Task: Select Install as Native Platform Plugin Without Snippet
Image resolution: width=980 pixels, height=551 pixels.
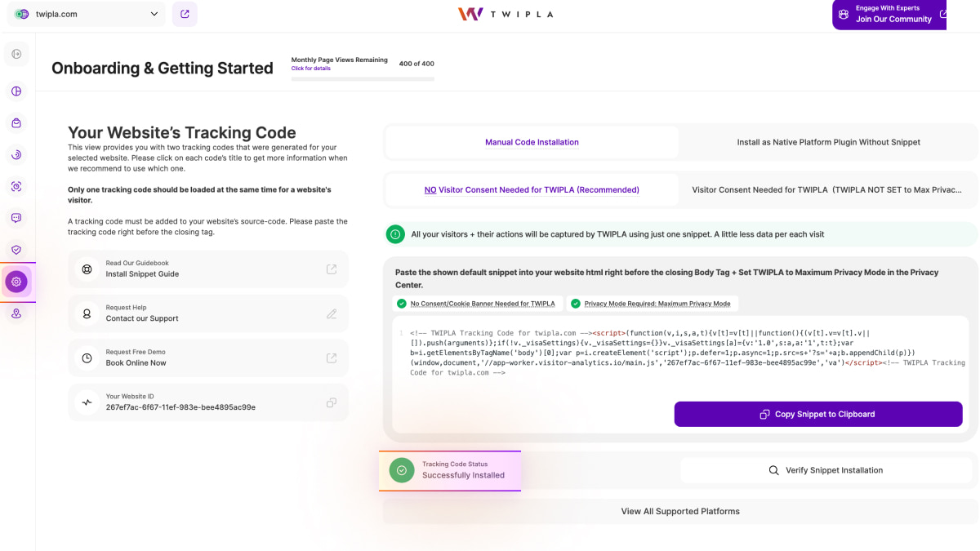Action: [x=827, y=141]
